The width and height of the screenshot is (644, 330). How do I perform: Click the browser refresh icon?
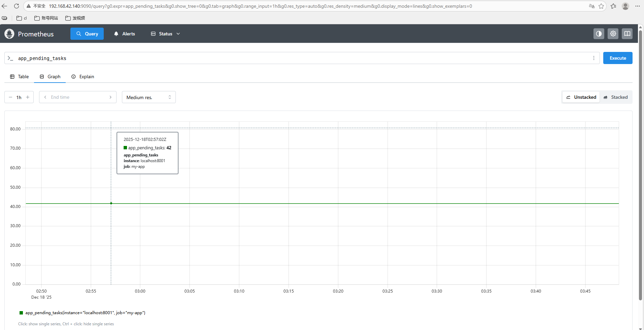point(16,6)
